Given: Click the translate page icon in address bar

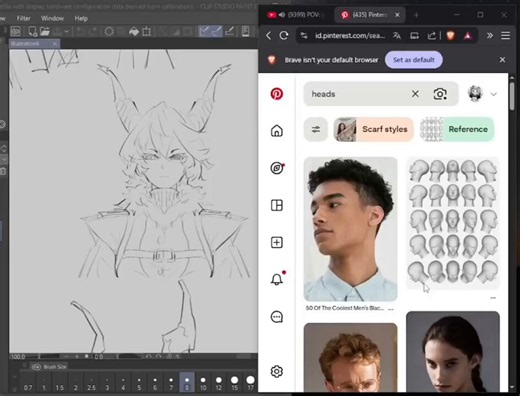Looking at the screenshot, I should pyautogui.click(x=397, y=35).
